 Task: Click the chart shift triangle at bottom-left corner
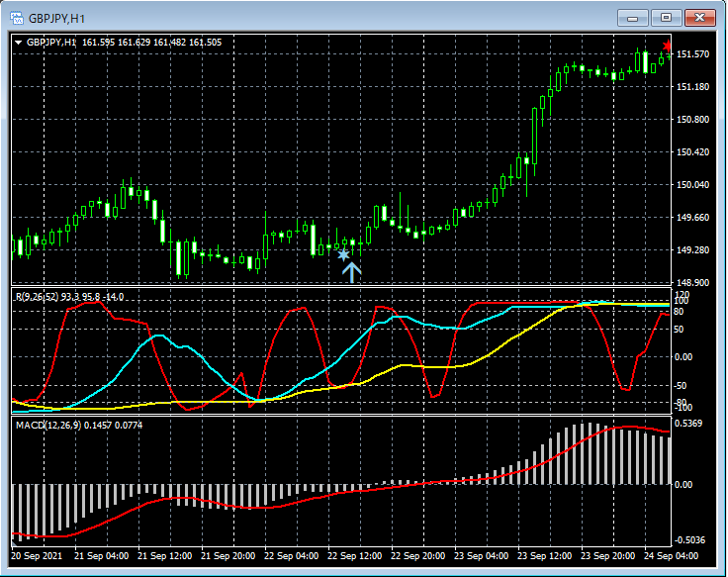pos(14,542)
